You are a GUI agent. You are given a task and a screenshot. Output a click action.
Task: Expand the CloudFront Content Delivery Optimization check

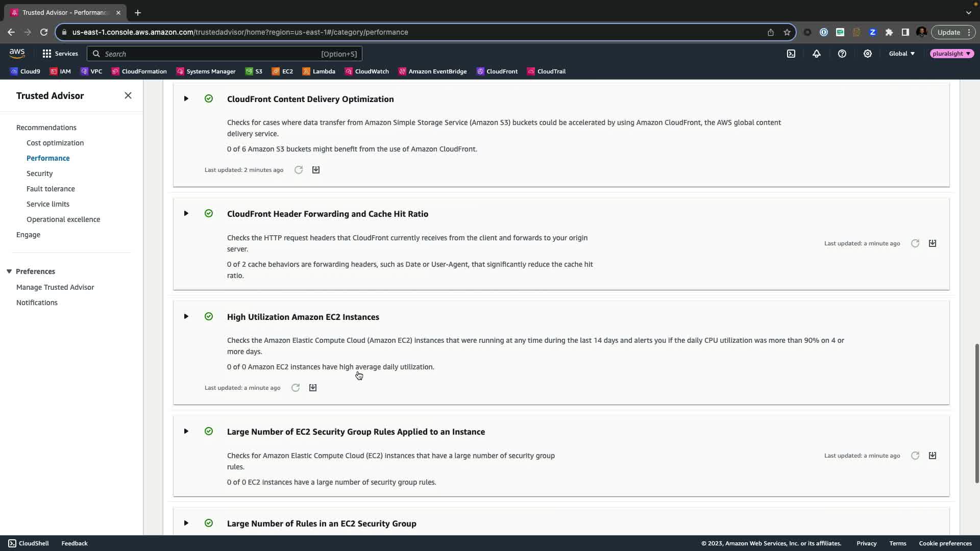(x=186, y=98)
